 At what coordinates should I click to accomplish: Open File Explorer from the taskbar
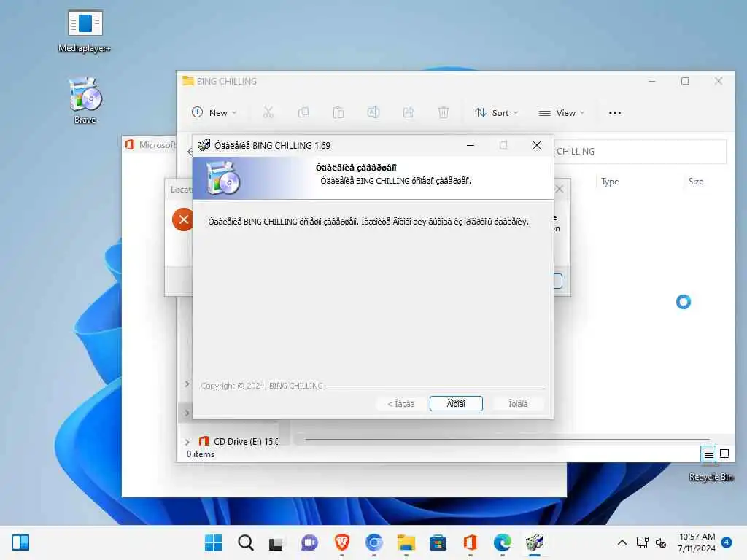(406, 542)
